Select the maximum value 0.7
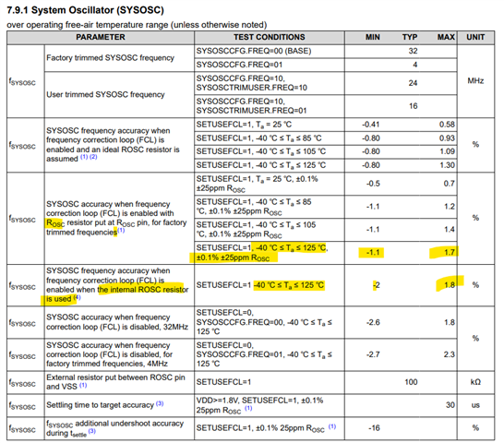Image resolution: width=504 pixels, height=443 pixels. [450, 184]
